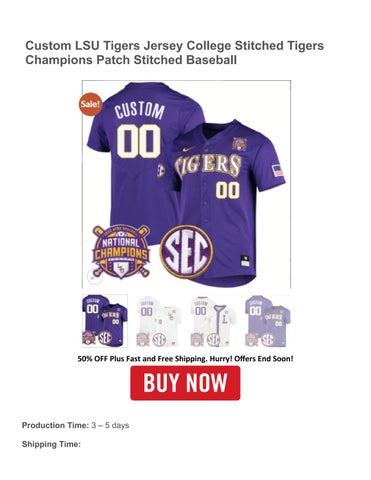Click the small SEC logo on jersey sleeve
This screenshot has height=480, width=371.
click(x=161, y=171)
